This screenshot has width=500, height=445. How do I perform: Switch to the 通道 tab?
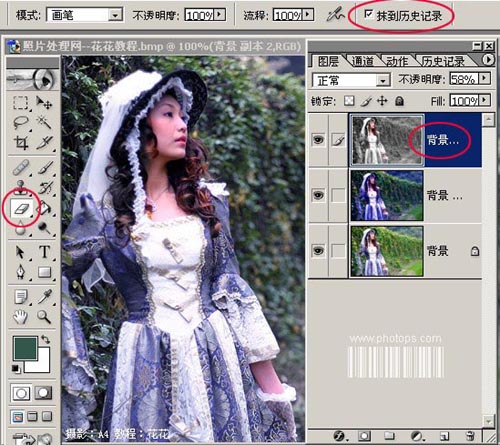pyautogui.click(x=363, y=61)
